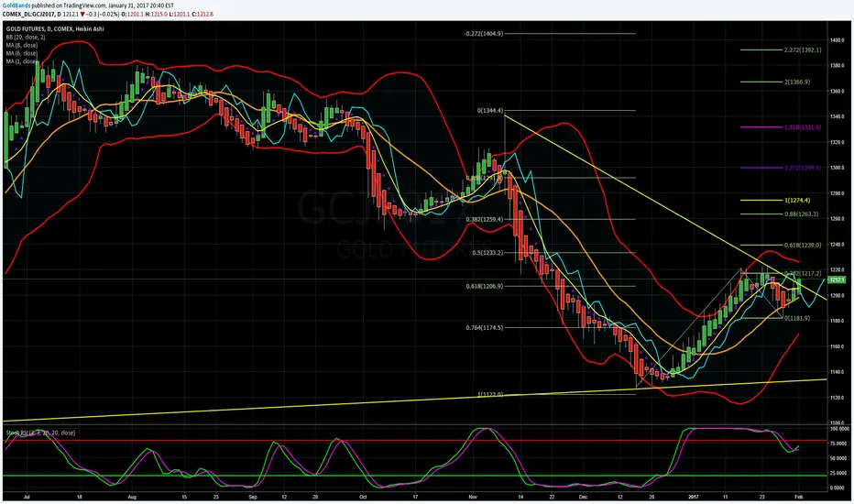Screen dimensions: 854x504
Task: Click the Nov date axis label
Action: tap(473, 497)
